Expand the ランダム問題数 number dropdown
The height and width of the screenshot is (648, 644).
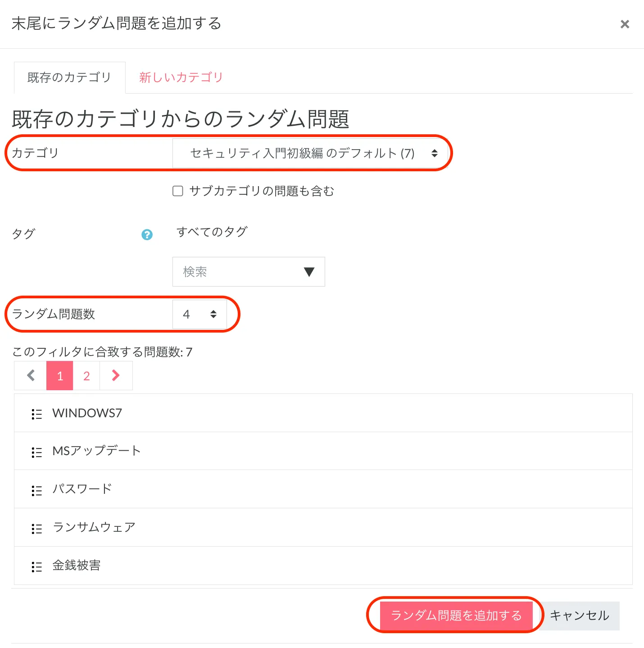[200, 314]
